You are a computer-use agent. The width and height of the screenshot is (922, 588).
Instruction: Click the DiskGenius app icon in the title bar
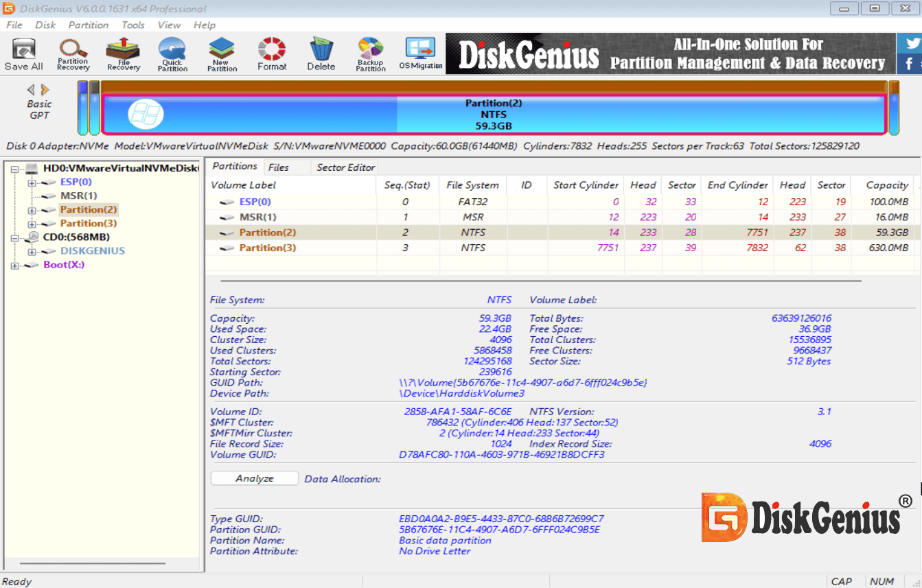(x=9, y=8)
